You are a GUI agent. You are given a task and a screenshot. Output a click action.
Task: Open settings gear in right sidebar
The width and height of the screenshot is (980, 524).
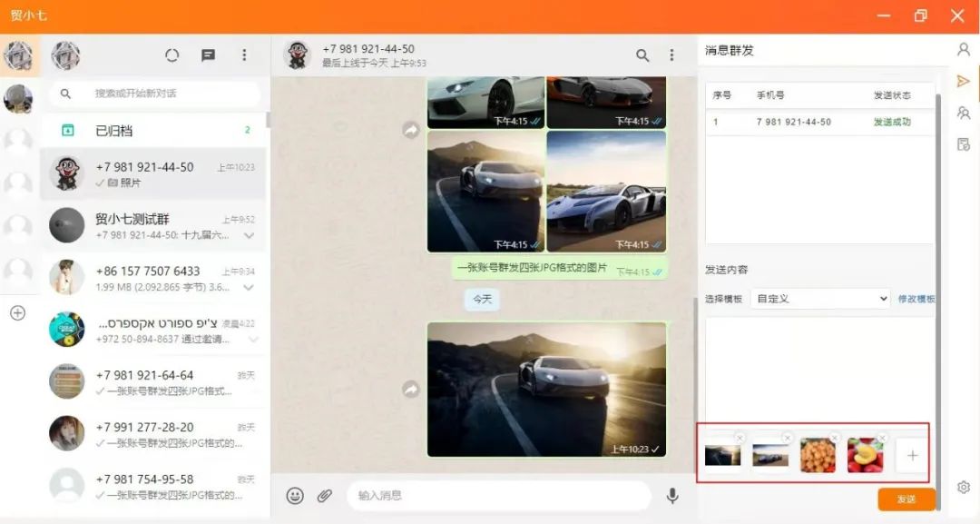coord(964,487)
